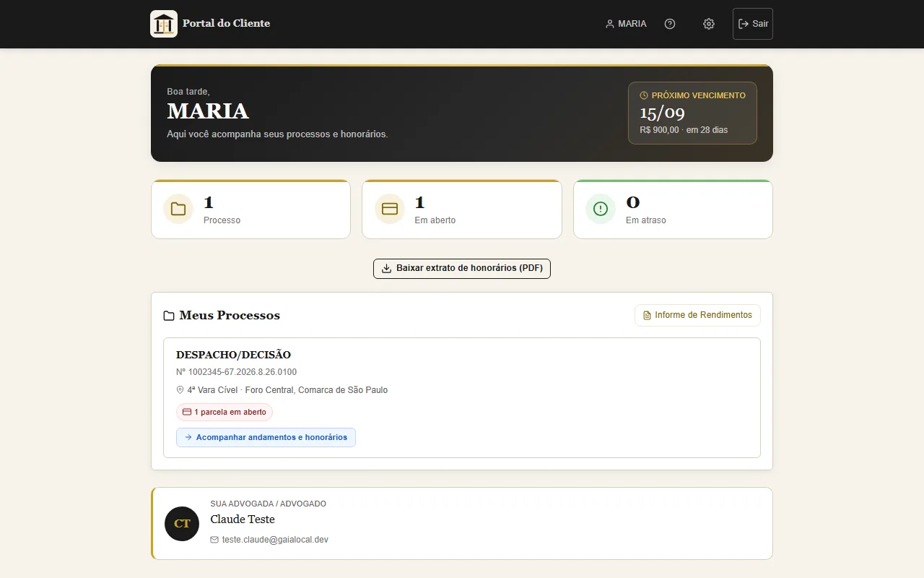Image resolution: width=924 pixels, height=578 pixels.
Task: Click the DESPACHO/DECISÃO process title
Action: point(233,355)
